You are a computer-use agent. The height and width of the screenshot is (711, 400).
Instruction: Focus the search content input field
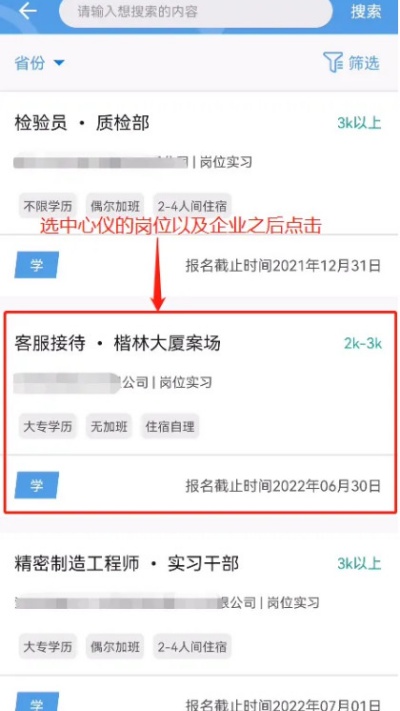coord(195,12)
